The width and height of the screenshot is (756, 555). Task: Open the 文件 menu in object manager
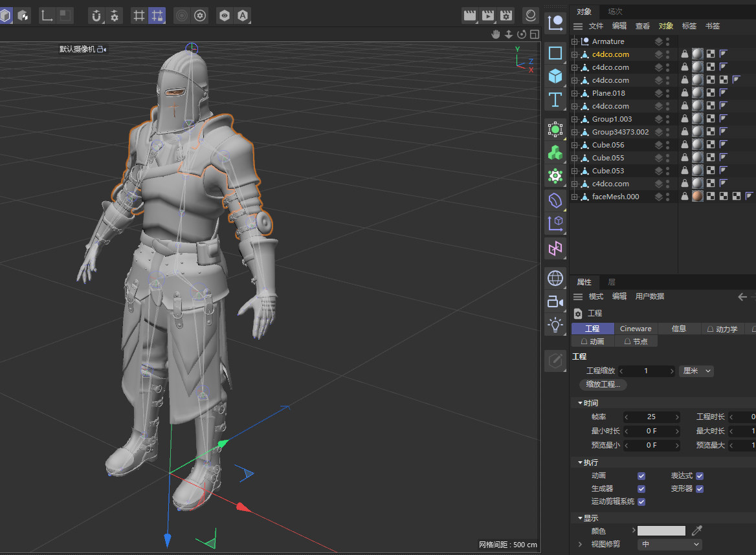pos(596,26)
